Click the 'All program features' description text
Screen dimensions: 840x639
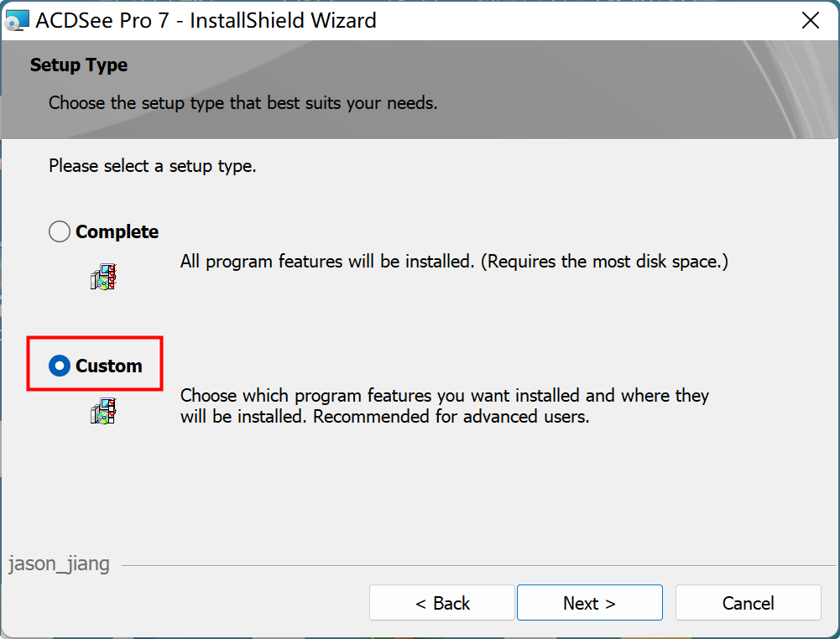tap(454, 262)
